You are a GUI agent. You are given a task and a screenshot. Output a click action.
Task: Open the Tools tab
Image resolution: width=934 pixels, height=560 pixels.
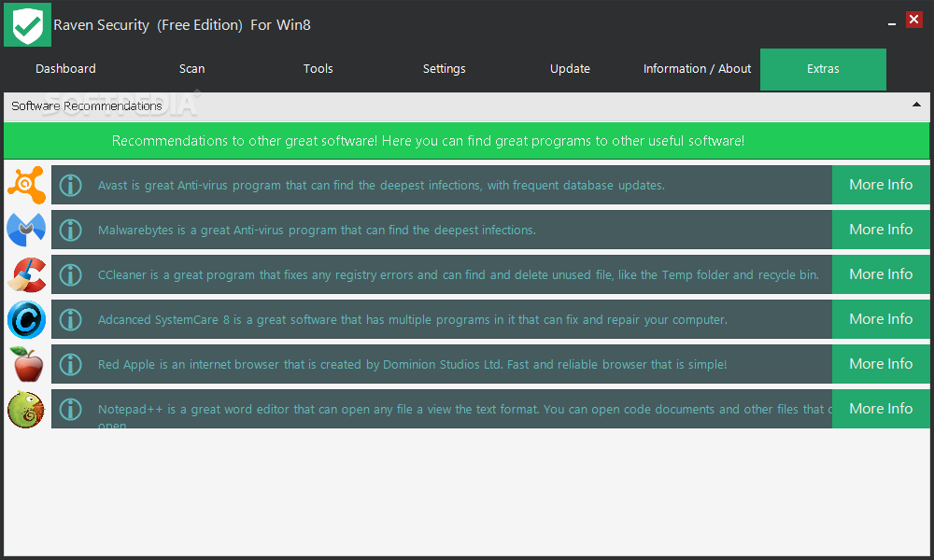click(318, 69)
